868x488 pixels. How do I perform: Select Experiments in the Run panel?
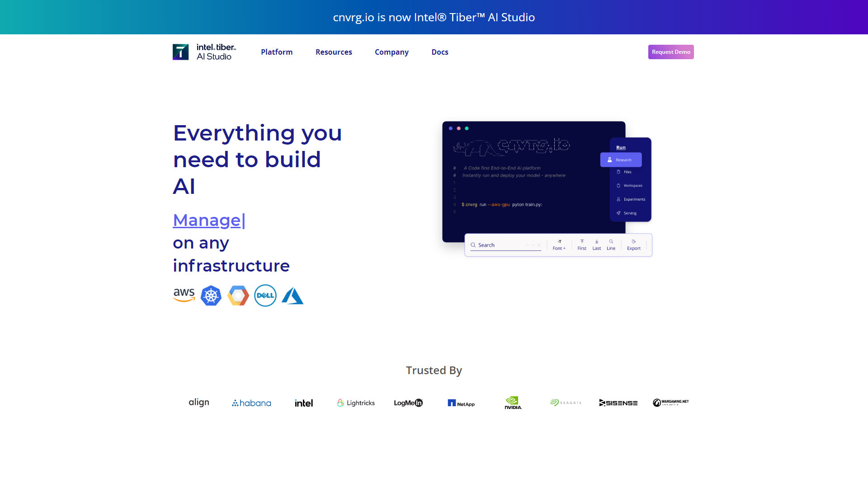point(631,199)
